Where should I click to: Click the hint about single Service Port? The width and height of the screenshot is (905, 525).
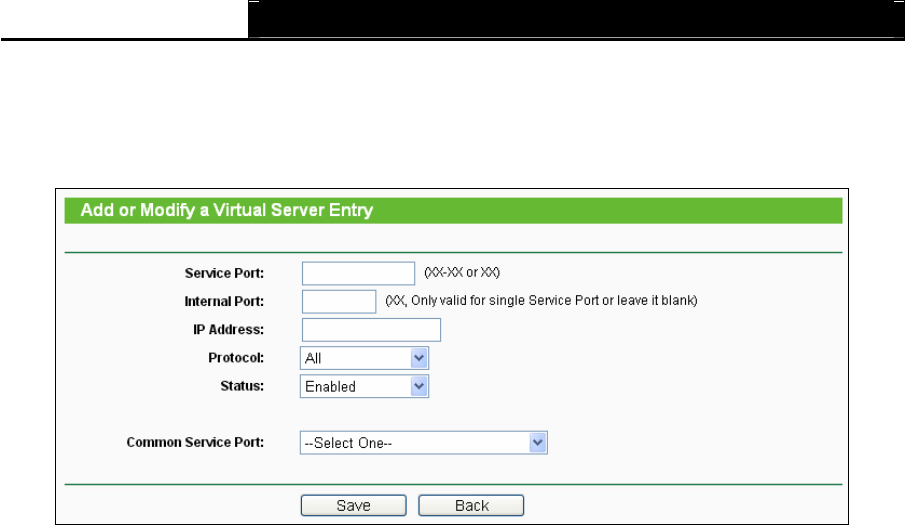point(541,301)
